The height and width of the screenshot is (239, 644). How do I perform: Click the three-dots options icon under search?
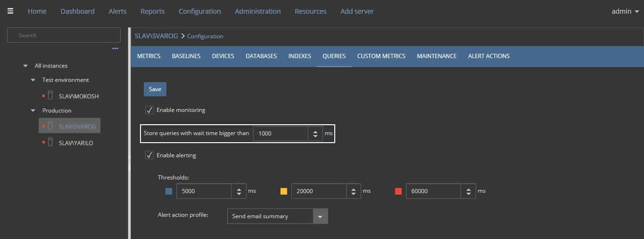coord(115,48)
